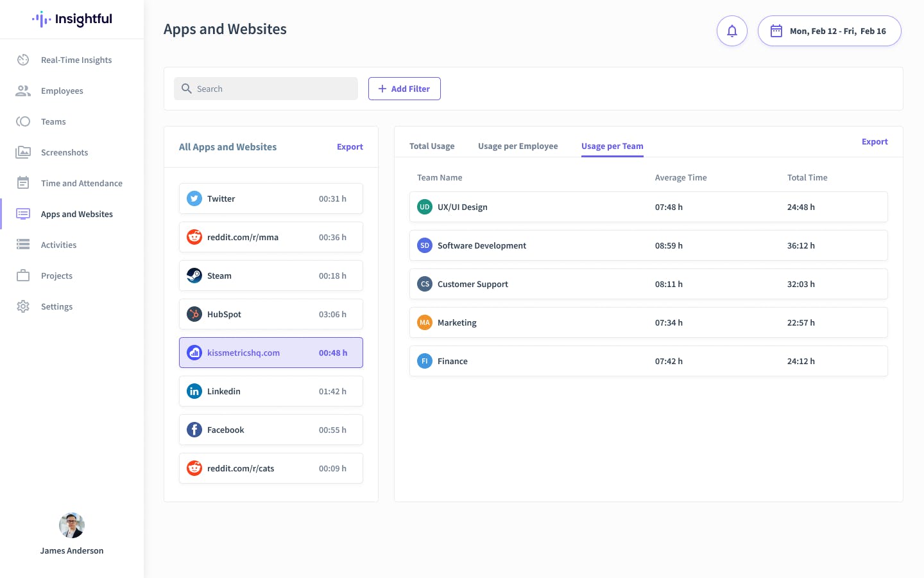Select the Projects briefcase icon
This screenshot has width=924, height=578.
pyautogui.click(x=23, y=276)
